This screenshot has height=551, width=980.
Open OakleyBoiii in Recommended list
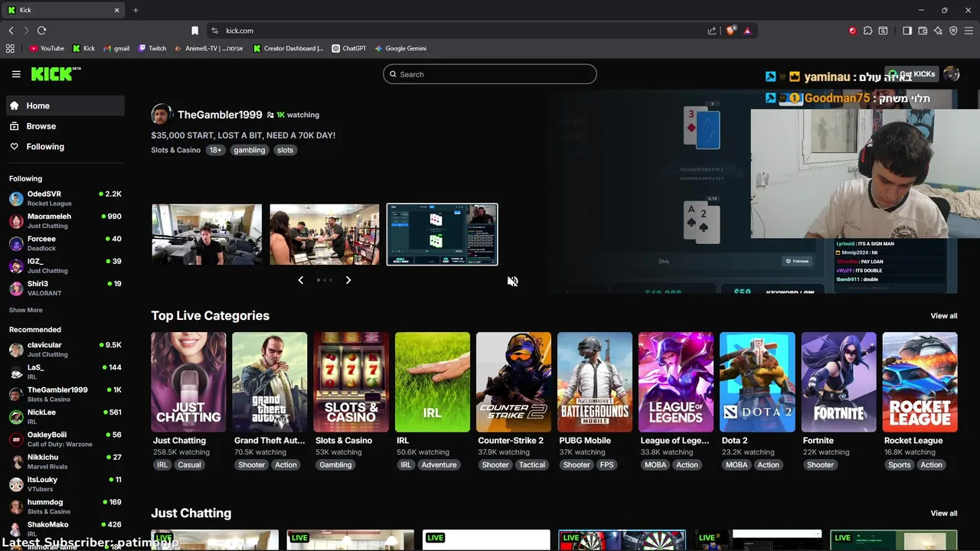[x=65, y=439]
